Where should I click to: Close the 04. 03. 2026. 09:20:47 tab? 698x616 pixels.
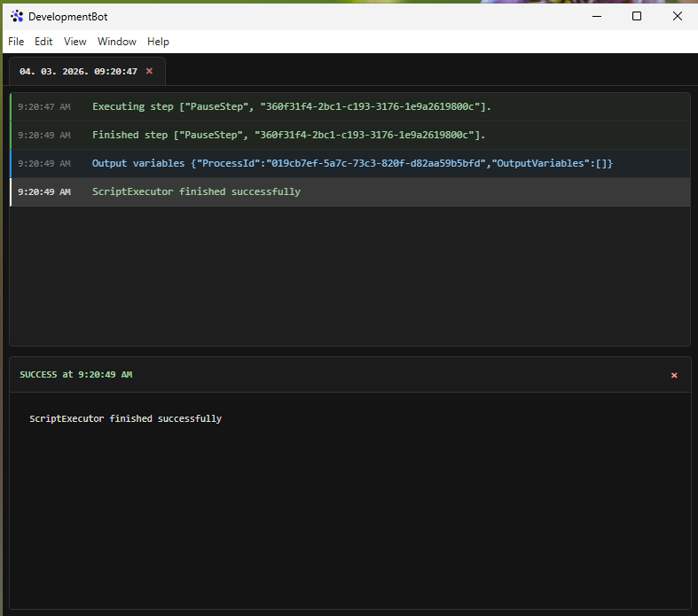point(149,71)
